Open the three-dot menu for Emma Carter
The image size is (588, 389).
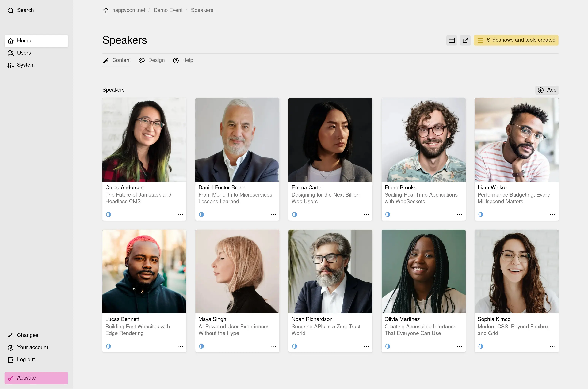(366, 214)
